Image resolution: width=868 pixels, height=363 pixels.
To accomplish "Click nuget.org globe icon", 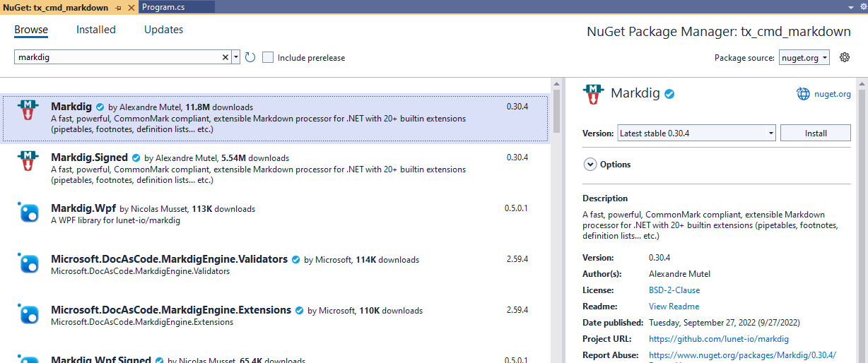I will click(x=803, y=93).
